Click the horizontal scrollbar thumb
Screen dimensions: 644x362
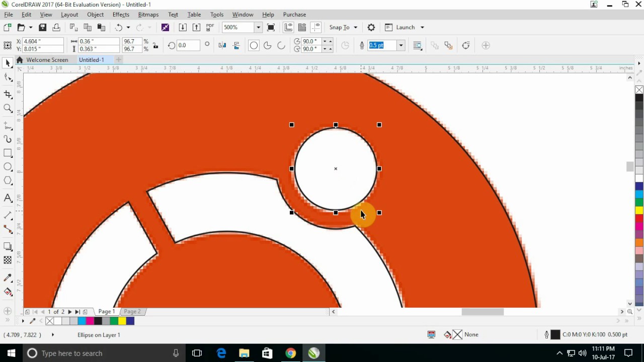(482, 312)
